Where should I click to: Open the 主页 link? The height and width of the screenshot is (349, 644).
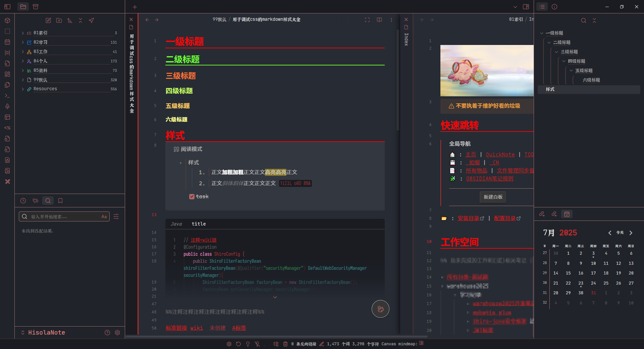click(x=471, y=155)
